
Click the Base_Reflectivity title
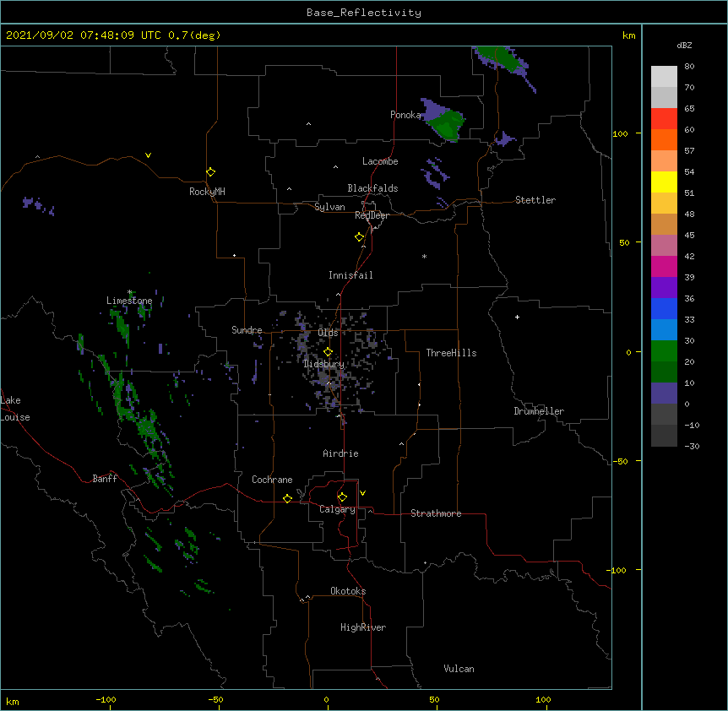[x=364, y=13]
